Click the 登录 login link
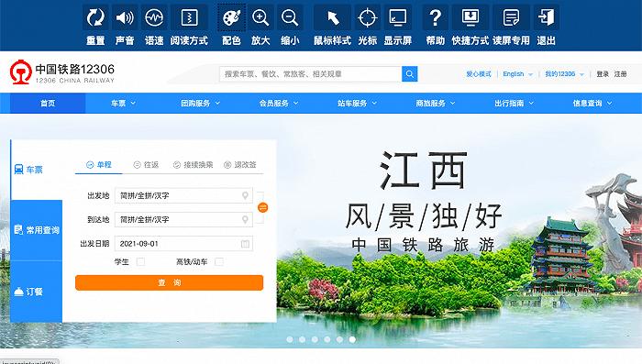The height and width of the screenshot is (364, 642). 603,74
